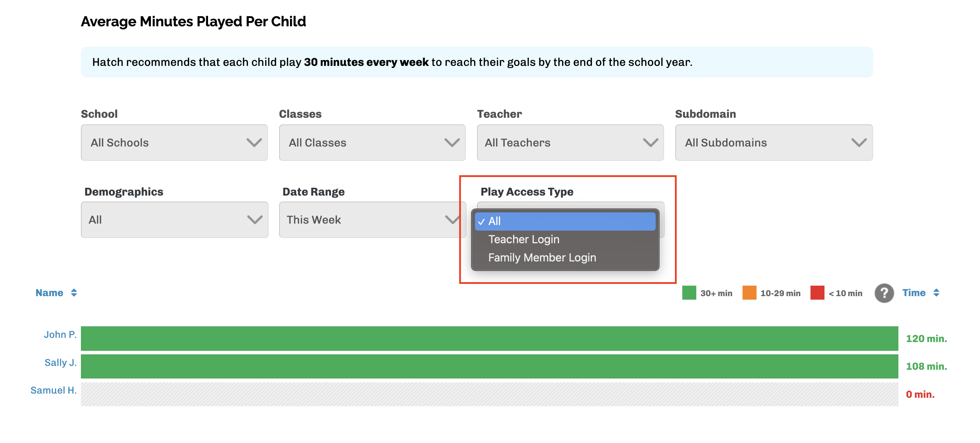This screenshot has width=980, height=443.
Task: Select the checked All option
Action: [565, 221]
